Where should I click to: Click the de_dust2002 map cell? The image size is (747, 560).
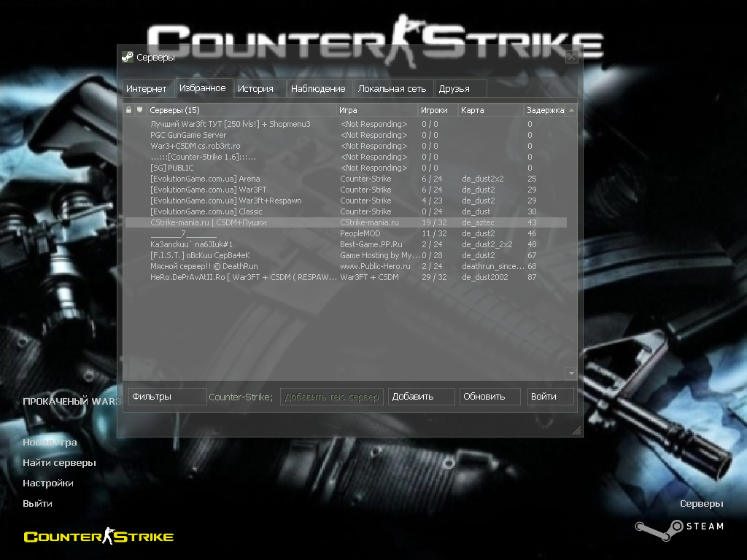485,278
